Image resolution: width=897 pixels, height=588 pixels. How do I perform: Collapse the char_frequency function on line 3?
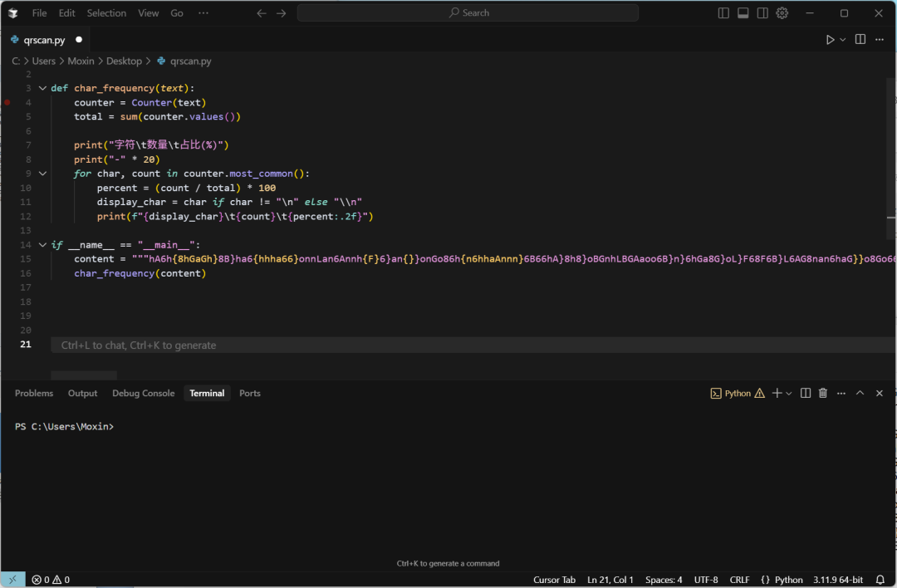pos(42,88)
